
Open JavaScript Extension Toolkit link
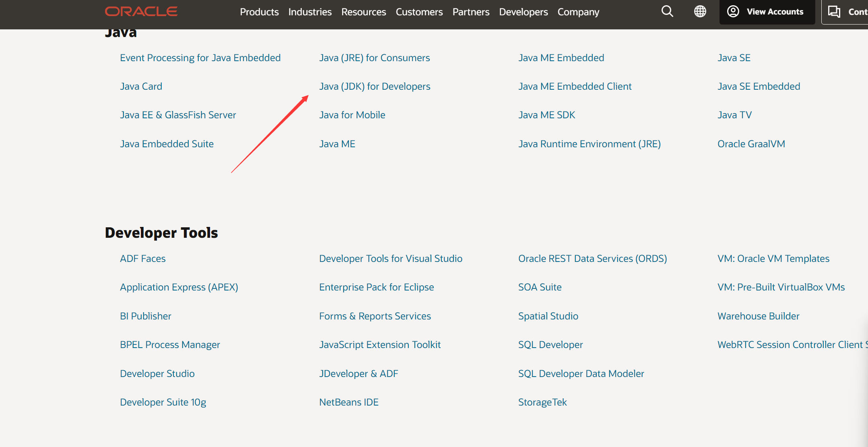point(380,345)
